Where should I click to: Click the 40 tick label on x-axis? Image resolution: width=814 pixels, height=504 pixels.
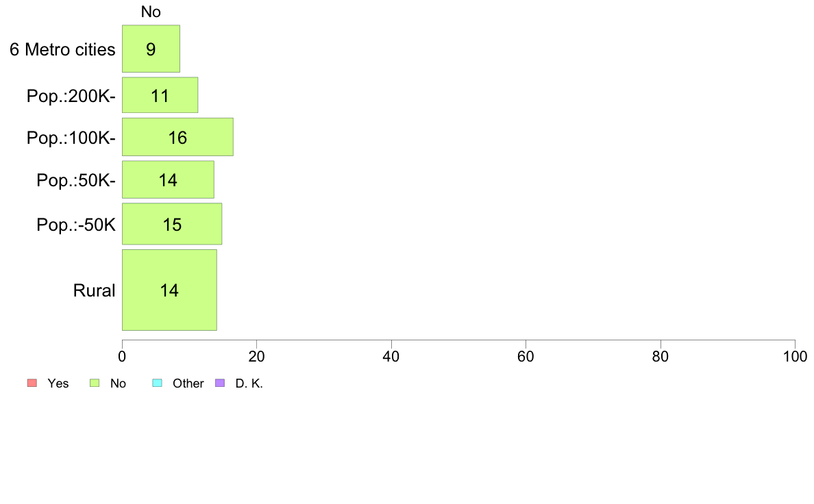click(391, 356)
